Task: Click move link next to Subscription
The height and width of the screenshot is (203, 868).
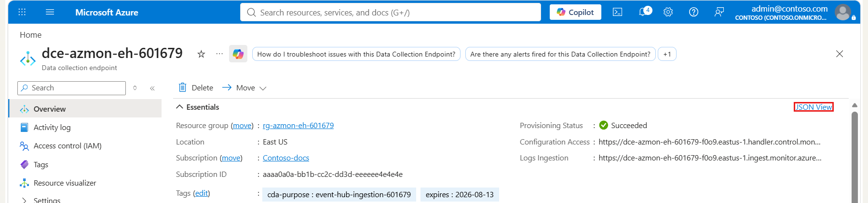Action: [231, 158]
